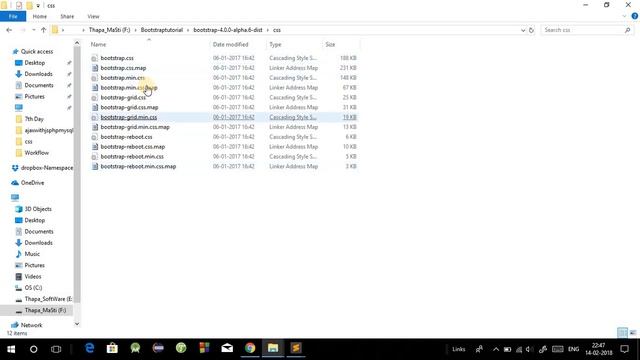
Task: Open the Share ribbon tab
Action: click(x=67, y=16)
